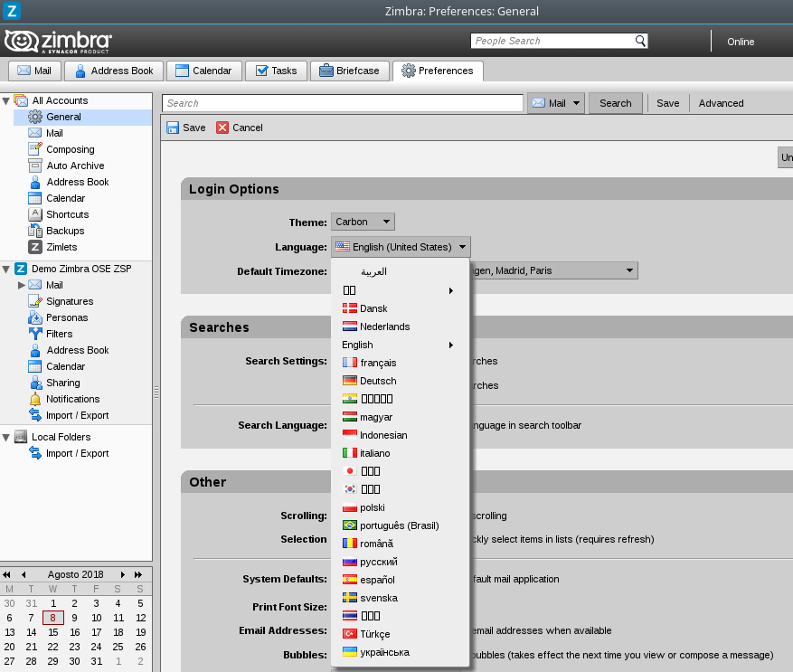Viewport: 793px width, 672px height.
Task: Open the Theme dropdown showing Carbon
Action: (x=363, y=222)
